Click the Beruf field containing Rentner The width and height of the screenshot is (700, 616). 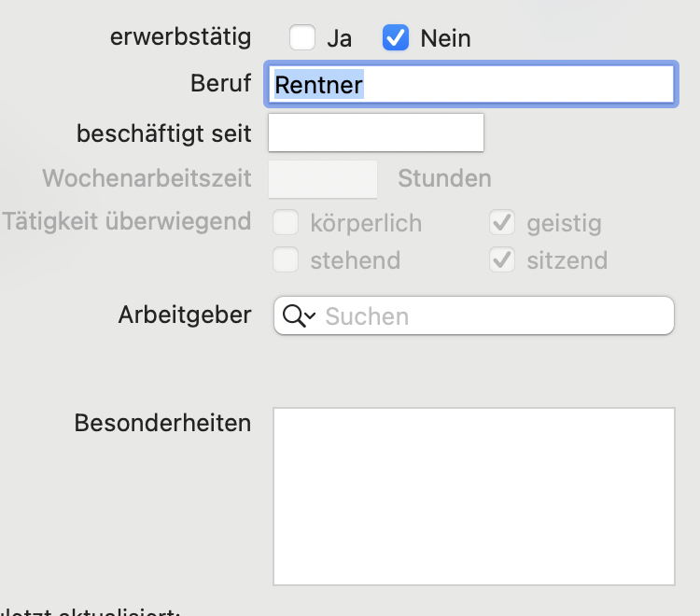[471, 84]
